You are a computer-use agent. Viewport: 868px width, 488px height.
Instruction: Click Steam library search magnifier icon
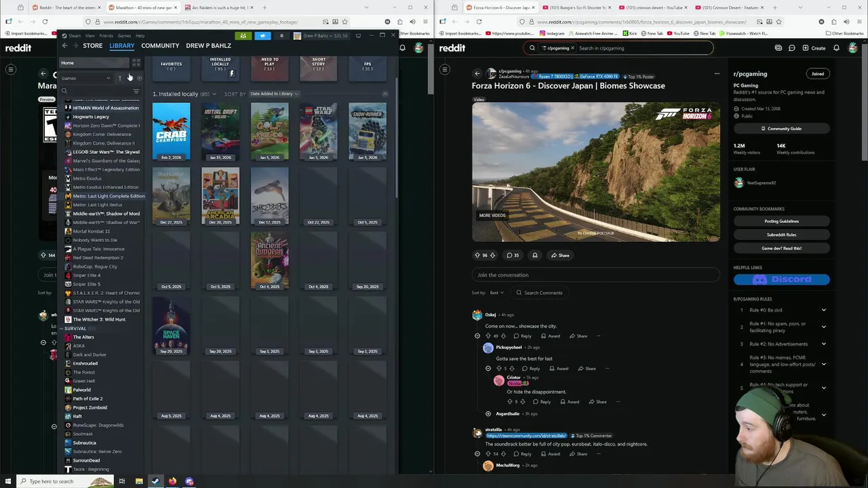point(64,91)
